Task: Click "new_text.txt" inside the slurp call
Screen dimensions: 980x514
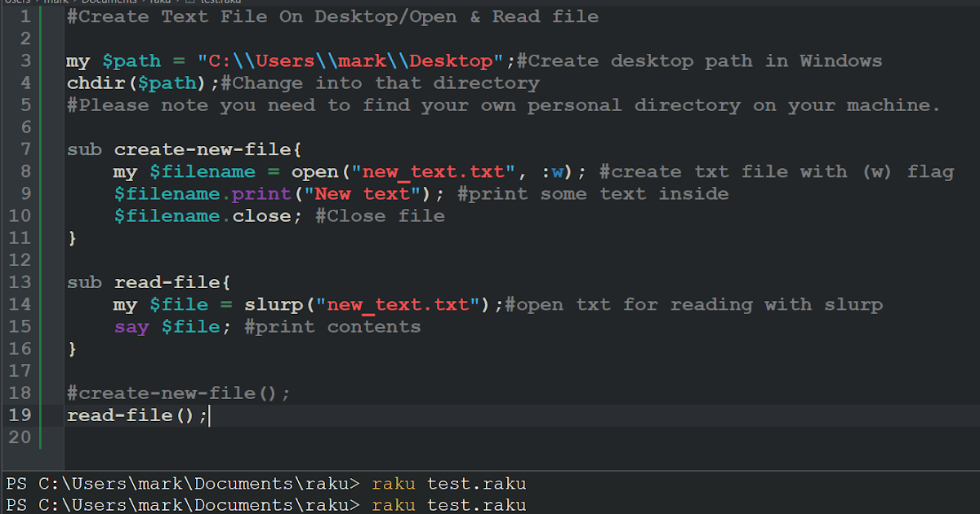Action: click(398, 304)
